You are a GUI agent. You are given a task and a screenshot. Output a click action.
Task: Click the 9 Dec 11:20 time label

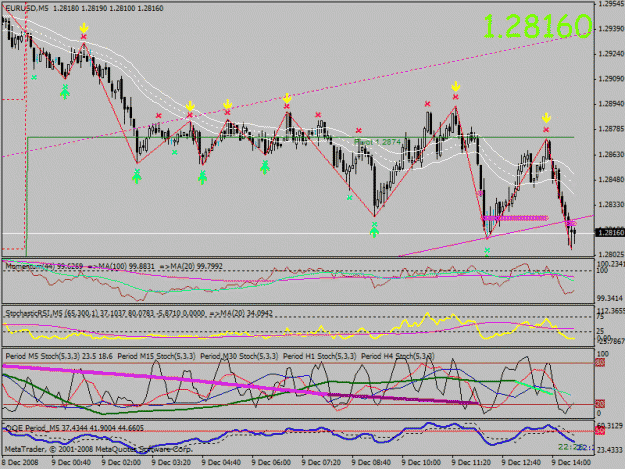[x=471, y=463]
